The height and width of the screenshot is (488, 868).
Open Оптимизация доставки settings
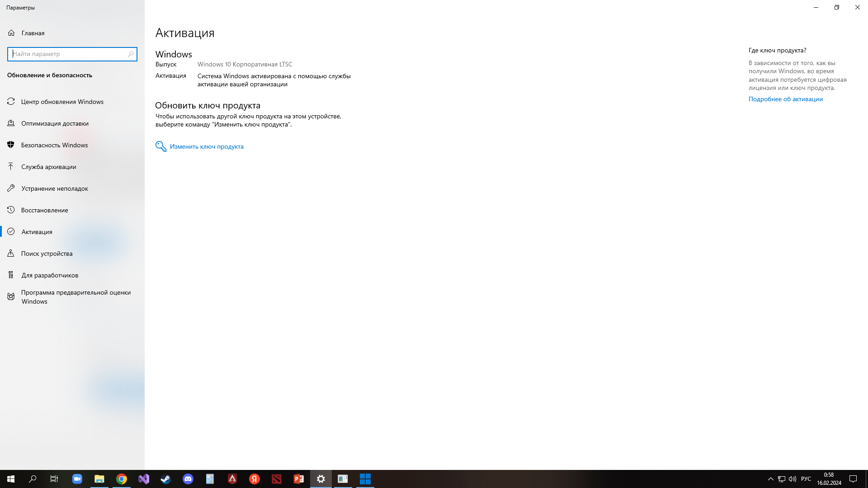pos(72,123)
